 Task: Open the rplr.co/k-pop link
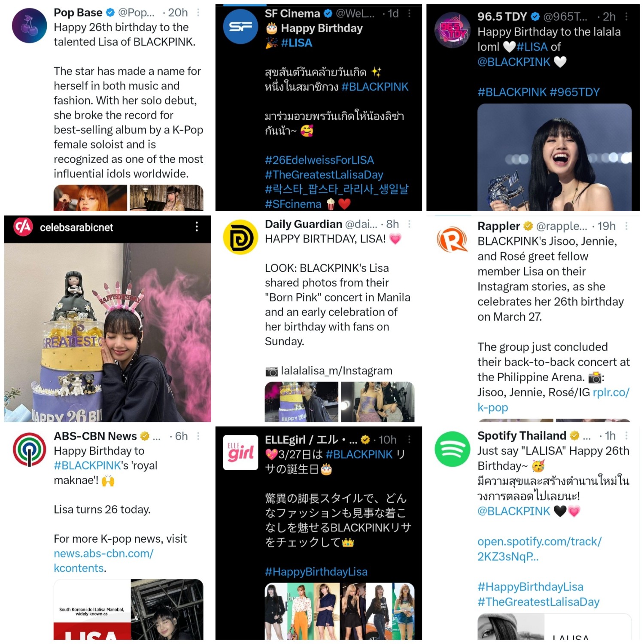pyautogui.click(x=554, y=400)
